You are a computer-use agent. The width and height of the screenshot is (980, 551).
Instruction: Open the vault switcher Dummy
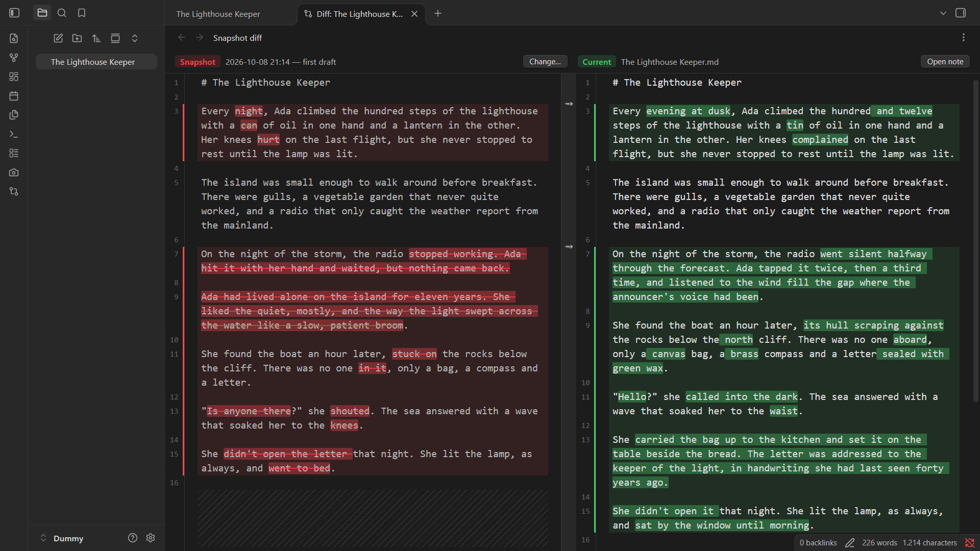62,538
